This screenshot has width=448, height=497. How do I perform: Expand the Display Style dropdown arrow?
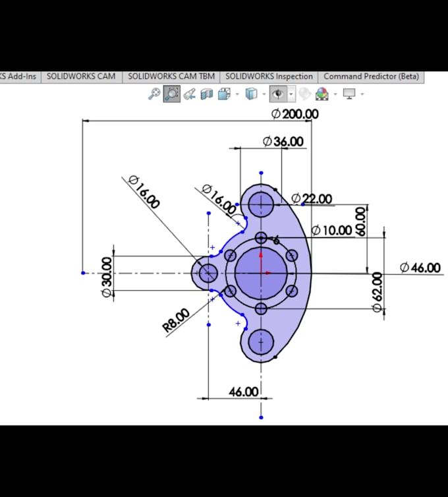[x=264, y=94]
